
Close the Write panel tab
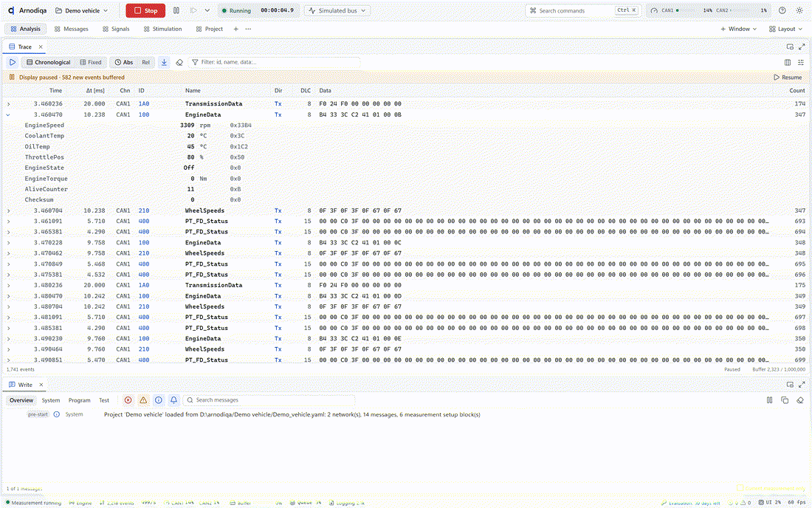[x=41, y=385]
